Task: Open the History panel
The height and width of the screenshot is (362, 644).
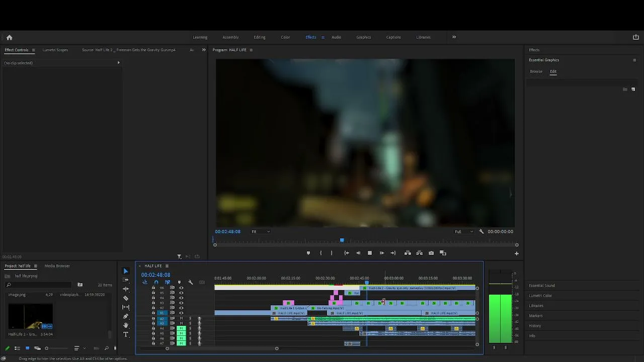Action: click(535, 326)
